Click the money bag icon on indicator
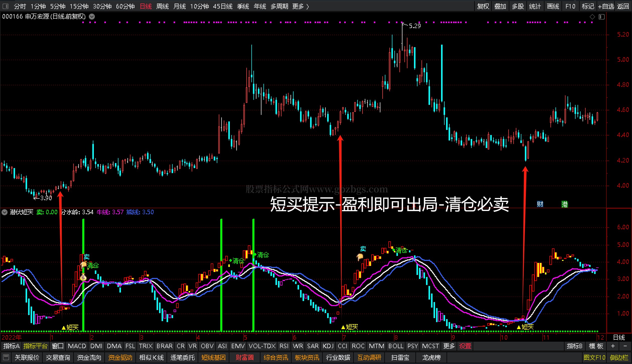This screenshot has width=632, height=364. coord(83,277)
